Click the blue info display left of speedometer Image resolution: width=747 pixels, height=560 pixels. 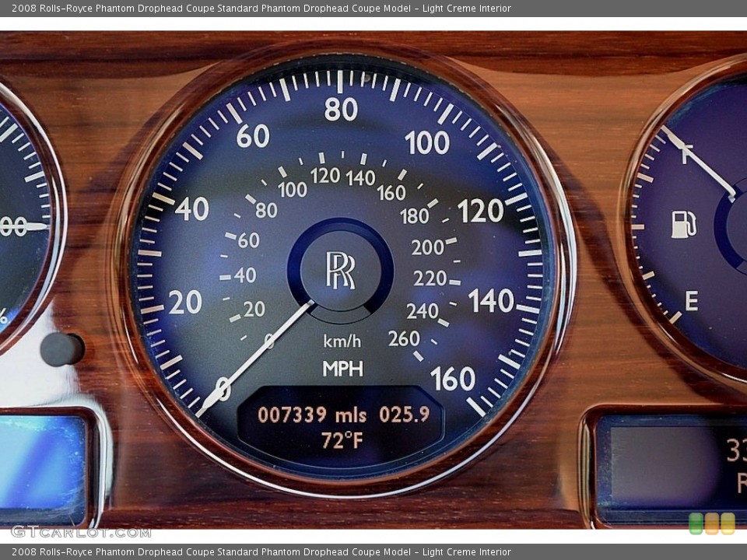pos(43,470)
